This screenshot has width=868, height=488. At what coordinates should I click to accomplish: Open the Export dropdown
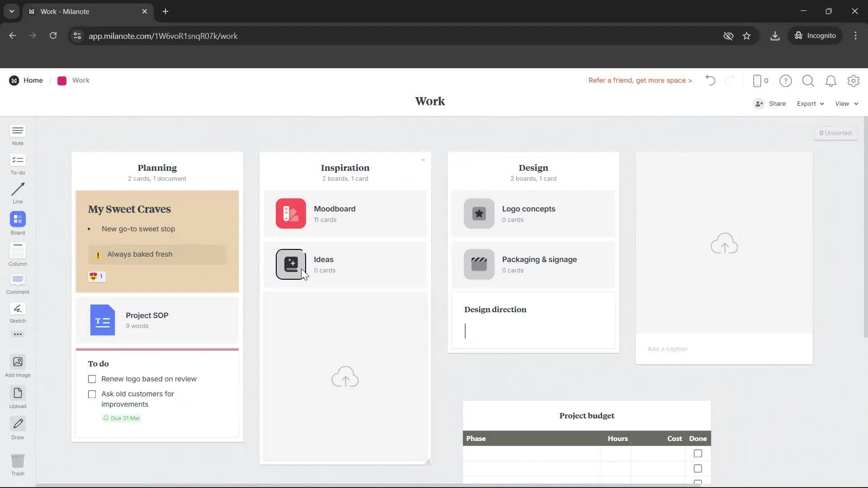(809, 103)
